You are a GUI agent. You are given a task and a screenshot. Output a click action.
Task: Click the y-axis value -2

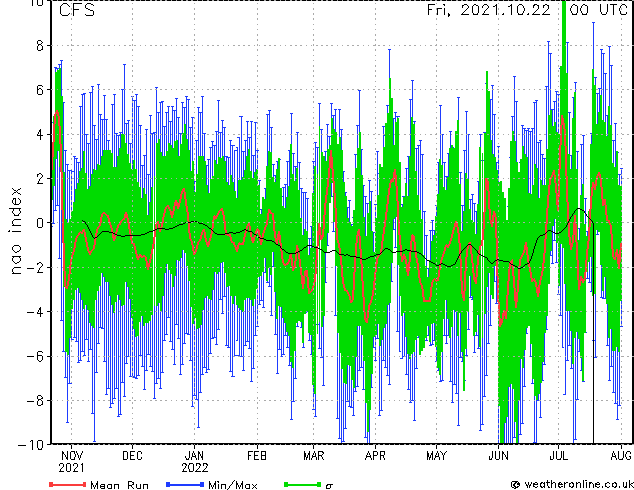click(x=35, y=267)
